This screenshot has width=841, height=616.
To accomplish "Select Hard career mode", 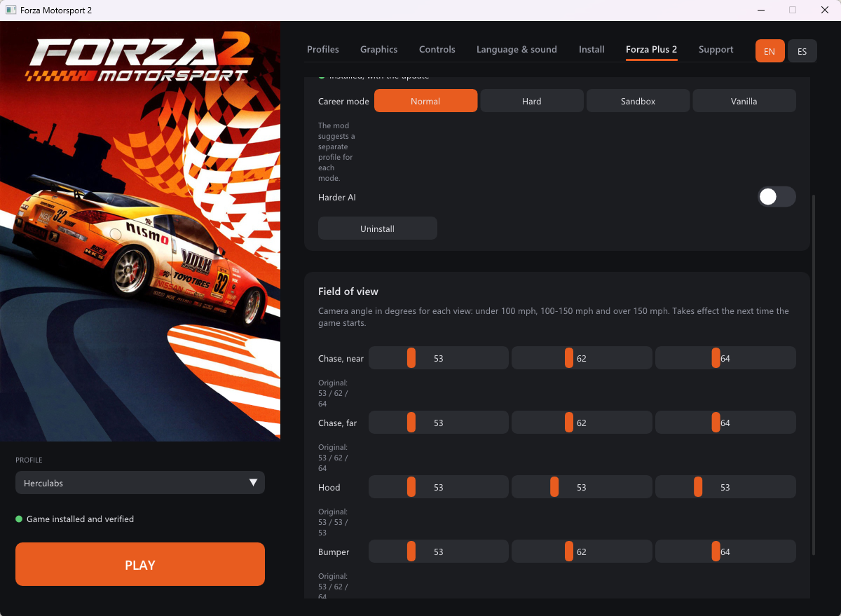I will click(532, 101).
